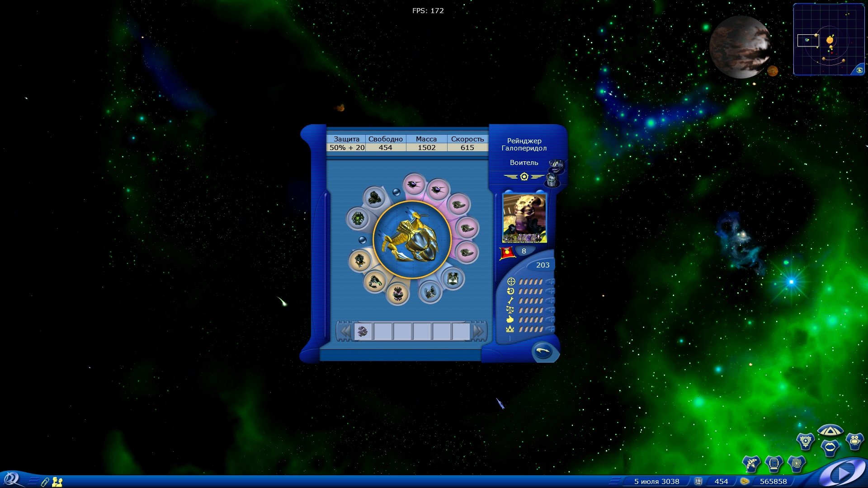Open the spiral galaxy map button
Image resolution: width=868 pixels, height=488 pixels.
click(x=796, y=463)
